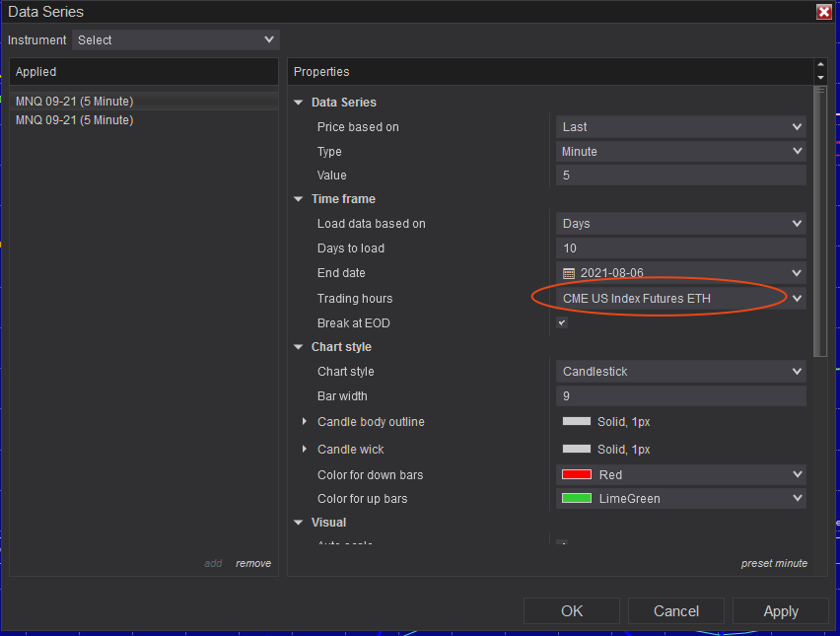Open the Price based on dropdown

click(681, 127)
